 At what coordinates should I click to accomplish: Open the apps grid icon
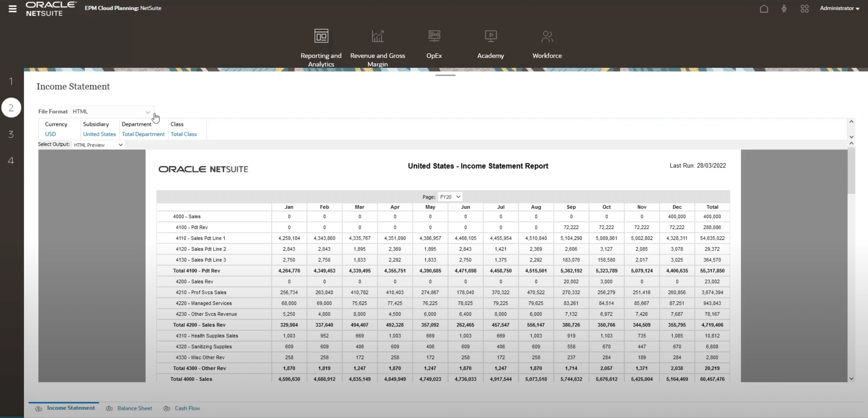tap(805, 9)
